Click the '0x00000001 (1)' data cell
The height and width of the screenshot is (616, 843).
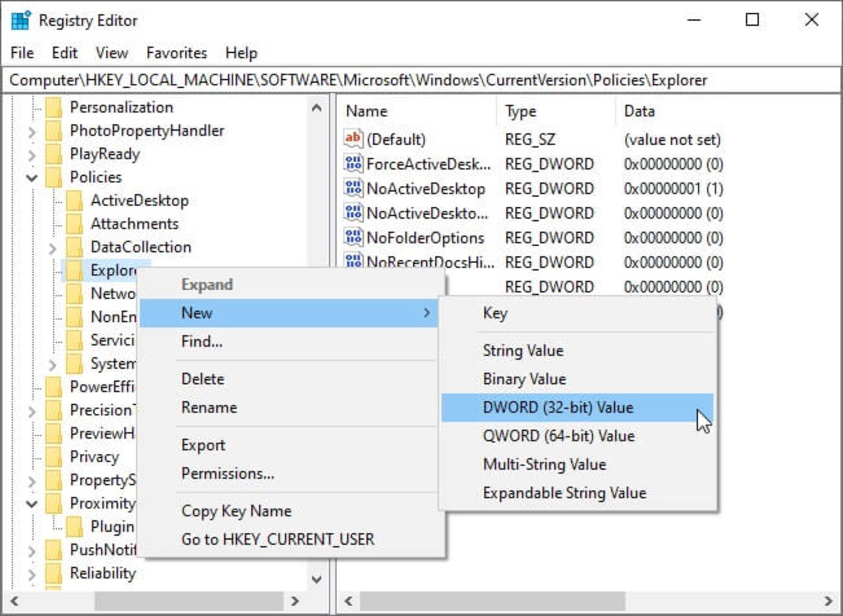pyautogui.click(x=674, y=189)
